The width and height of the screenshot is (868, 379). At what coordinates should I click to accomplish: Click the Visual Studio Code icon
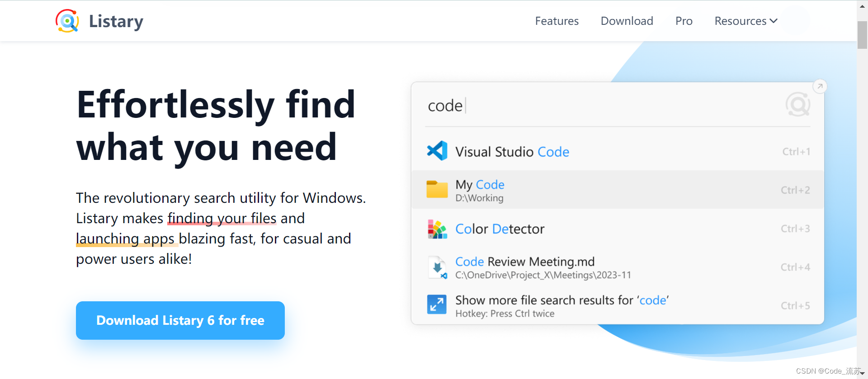click(437, 151)
